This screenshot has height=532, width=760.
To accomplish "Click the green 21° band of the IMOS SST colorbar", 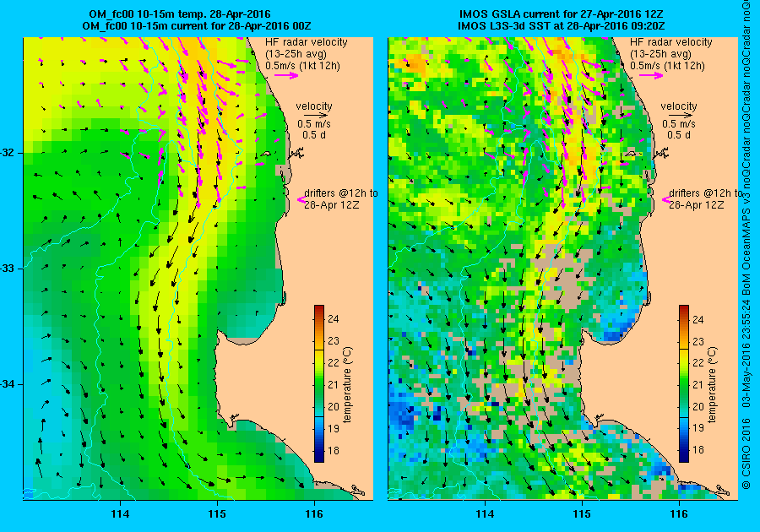I will pyautogui.click(x=683, y=385).
